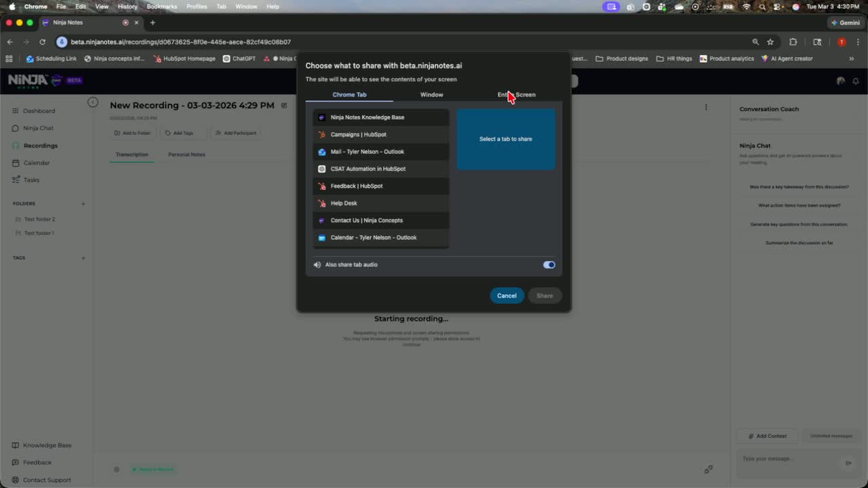The image size is (868, 488).
Task: Click the link icon at bottom right of recording
Action: pos(708,470)
